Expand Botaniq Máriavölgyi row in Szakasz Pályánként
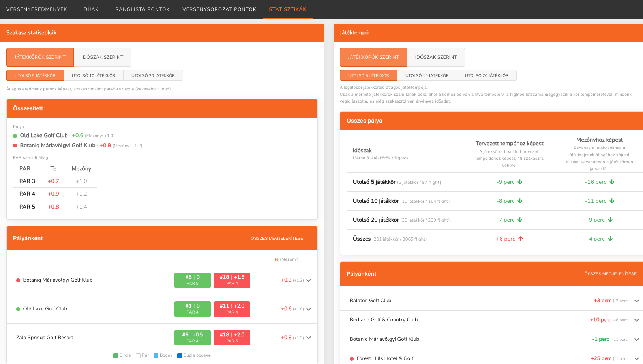This screenshot has width=643, height=364. tap(309, 280)
